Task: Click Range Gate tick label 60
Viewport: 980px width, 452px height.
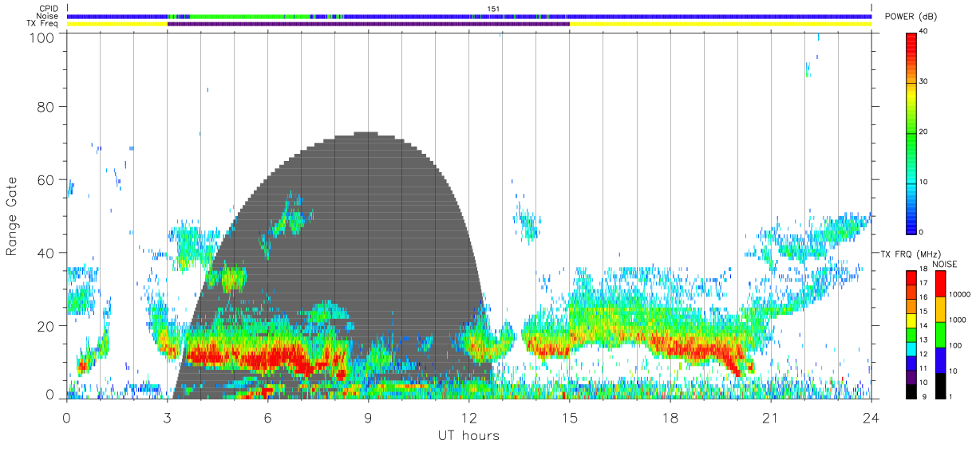Action: (47, 179)
